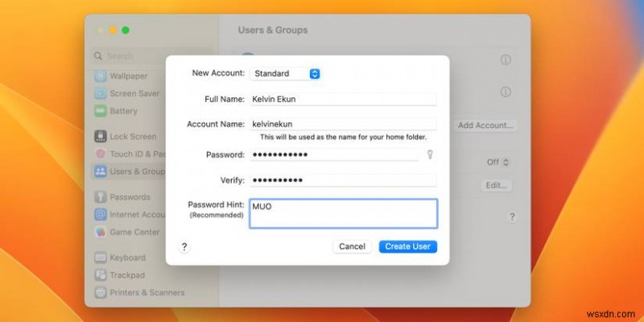644x322 pixels.
Task: Click the Password field
Action: [334, 155]
